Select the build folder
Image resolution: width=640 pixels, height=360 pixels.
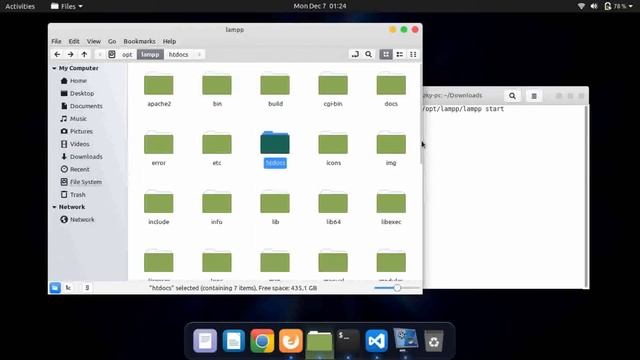point(275,85)
